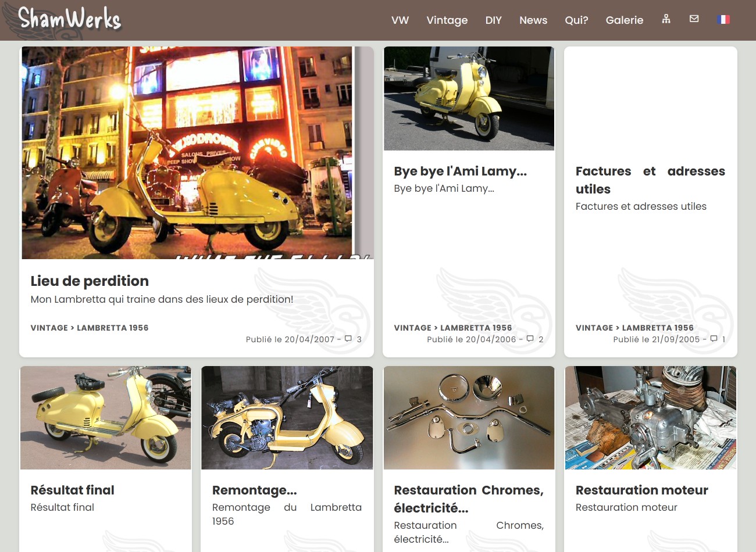
Task: Open the Qui? page
Action: pos(576,20)
